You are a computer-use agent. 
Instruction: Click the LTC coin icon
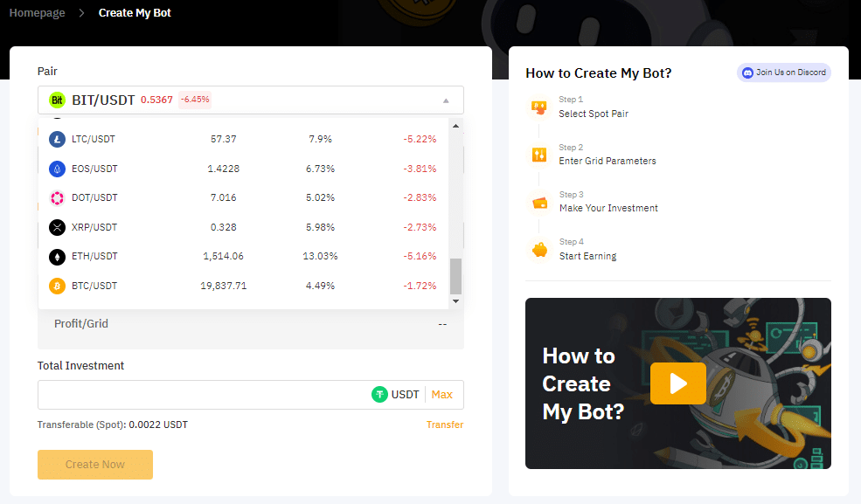(x=57, y=139)
